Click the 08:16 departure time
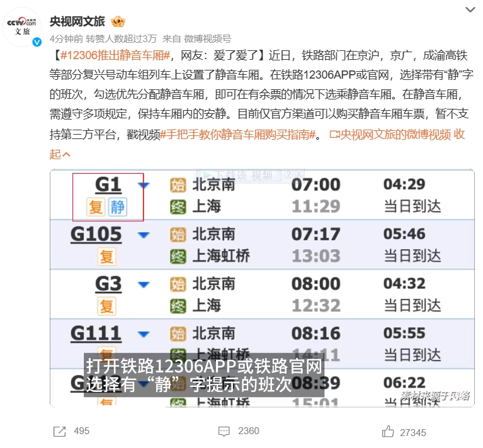483x448 pixels. tap(316, 333)
